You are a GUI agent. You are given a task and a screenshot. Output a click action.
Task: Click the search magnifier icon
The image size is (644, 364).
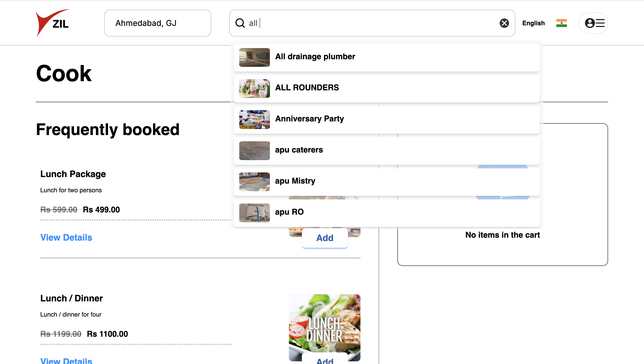240,23
